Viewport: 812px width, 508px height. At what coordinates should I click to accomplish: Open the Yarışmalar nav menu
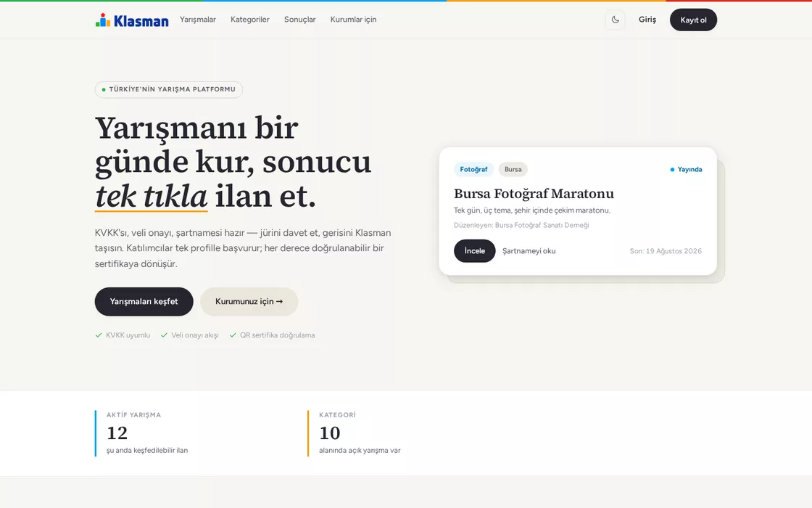pyautogui.click(x=198, y=20)
